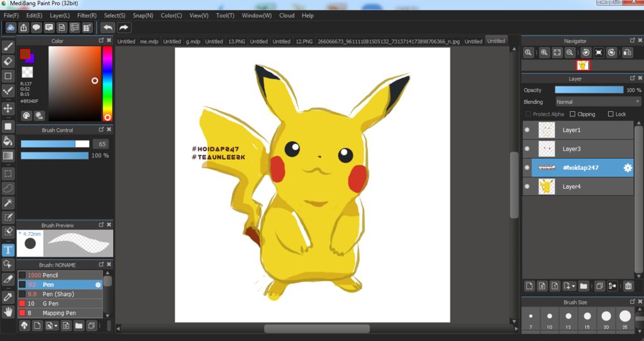Hide Layer4 using its visibility dot
Image resolution: width=644 pixels, height=341 pixels.
click(x=527, y=186)
